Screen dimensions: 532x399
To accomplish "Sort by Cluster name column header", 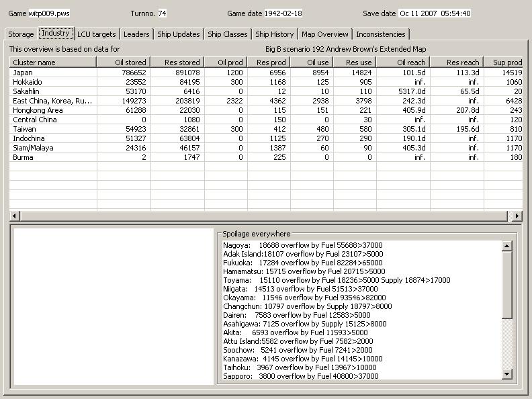I will [x=53, y=62].
